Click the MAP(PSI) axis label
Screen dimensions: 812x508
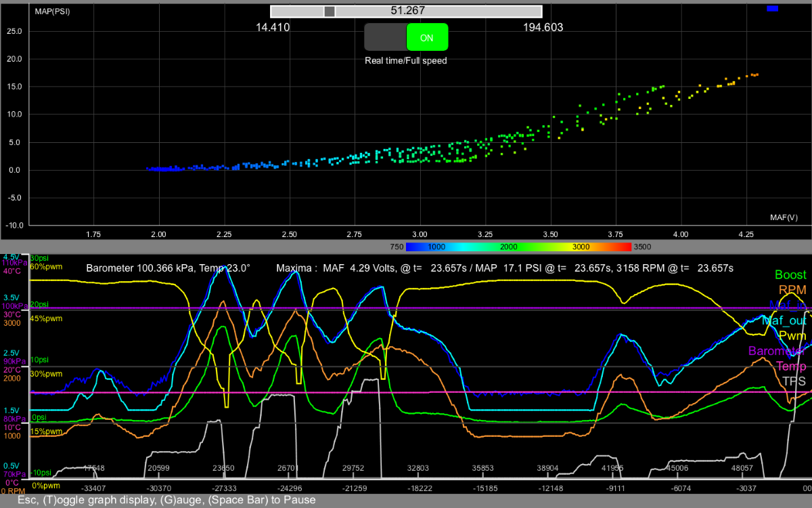point(52,12)
